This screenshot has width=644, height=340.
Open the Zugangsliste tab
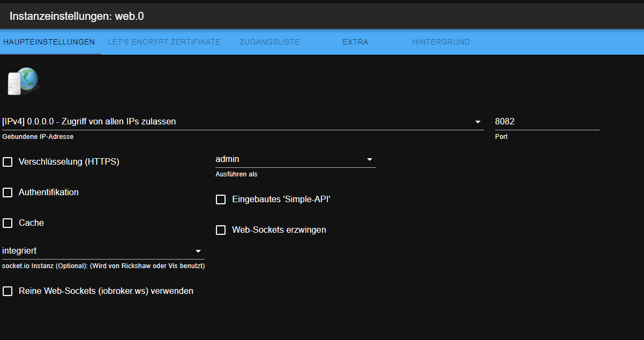tap(269, 42)
